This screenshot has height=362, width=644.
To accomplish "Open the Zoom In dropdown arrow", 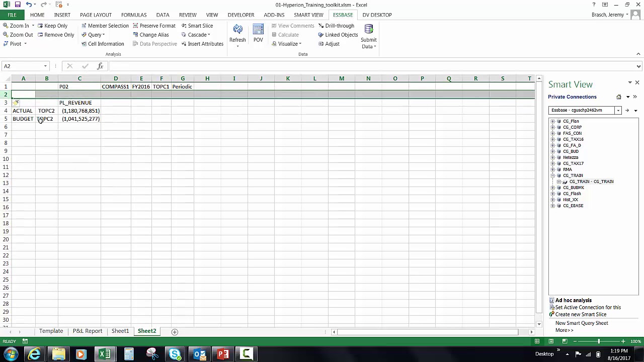I will (33, 26).
